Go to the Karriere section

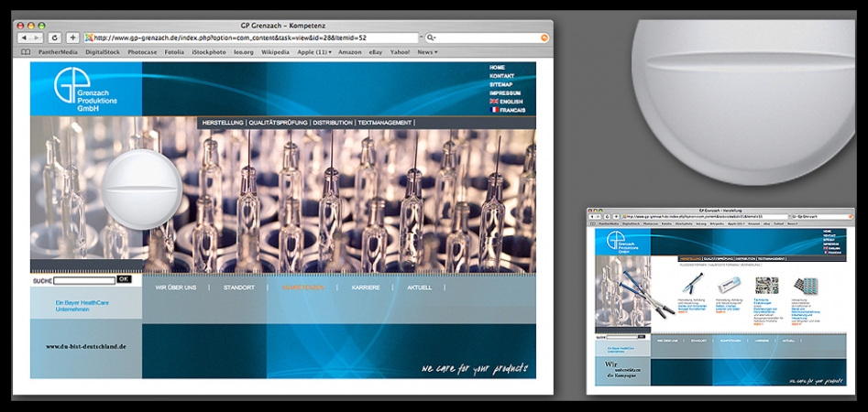(x=366, y=287)
